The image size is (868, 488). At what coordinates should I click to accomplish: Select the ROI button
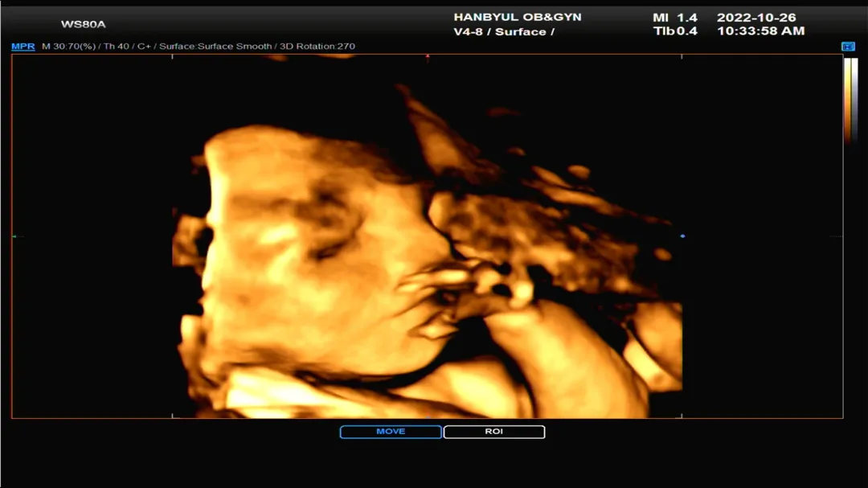click(494, 432)
